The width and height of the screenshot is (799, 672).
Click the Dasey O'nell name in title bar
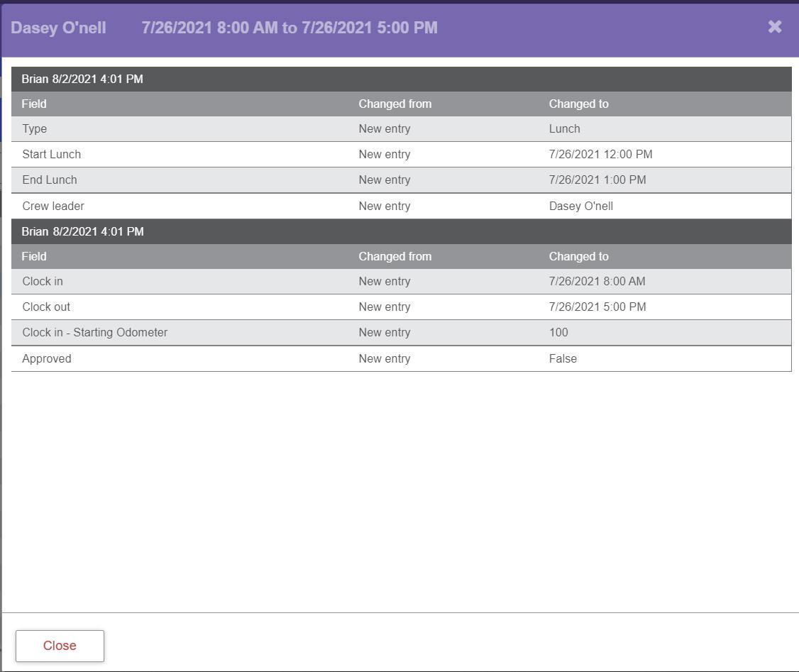point(58,28)
